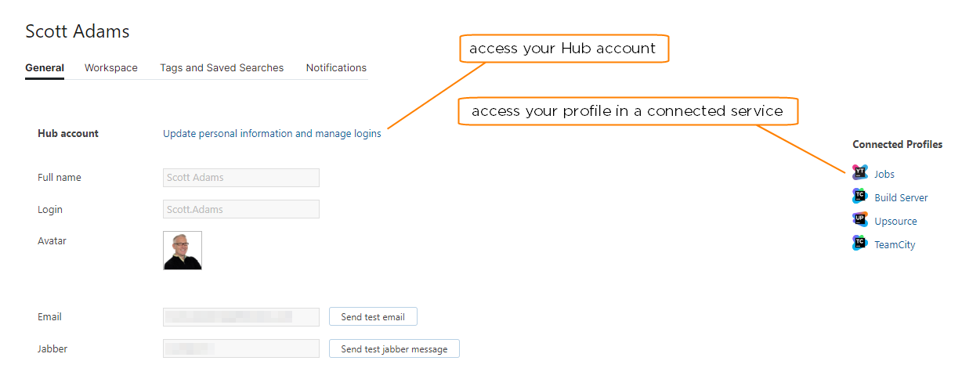Click the TeamCity icon beside Build Server
The image size is (980, 379).
[860, 197]
